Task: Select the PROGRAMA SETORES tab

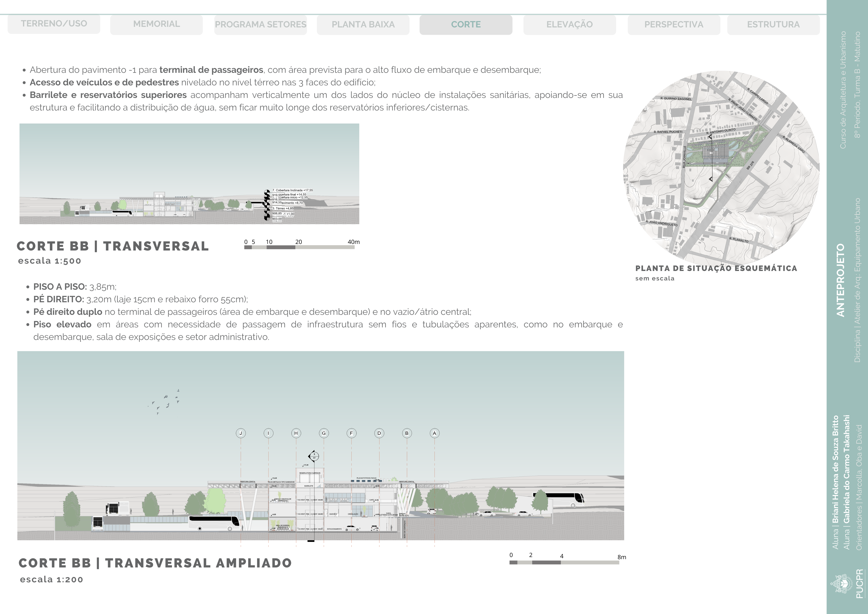Action: [261, 25]
